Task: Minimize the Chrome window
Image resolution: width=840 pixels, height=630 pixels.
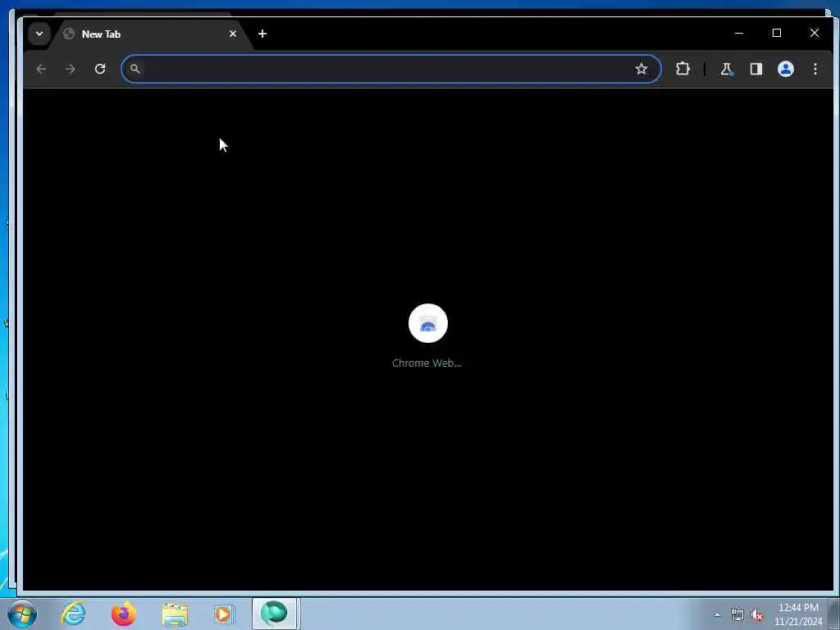Action: click(x=739, y=33)
